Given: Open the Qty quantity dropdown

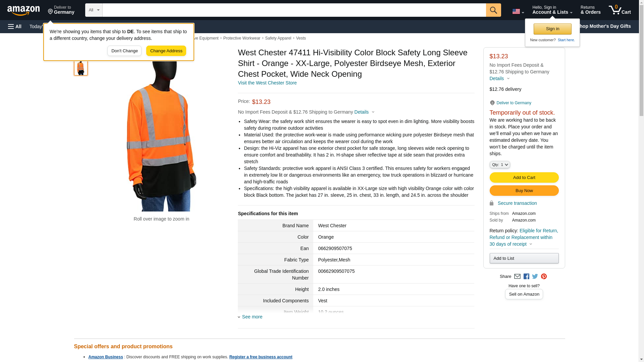Looking at the screenshot, I should click(x=499, y=165).
